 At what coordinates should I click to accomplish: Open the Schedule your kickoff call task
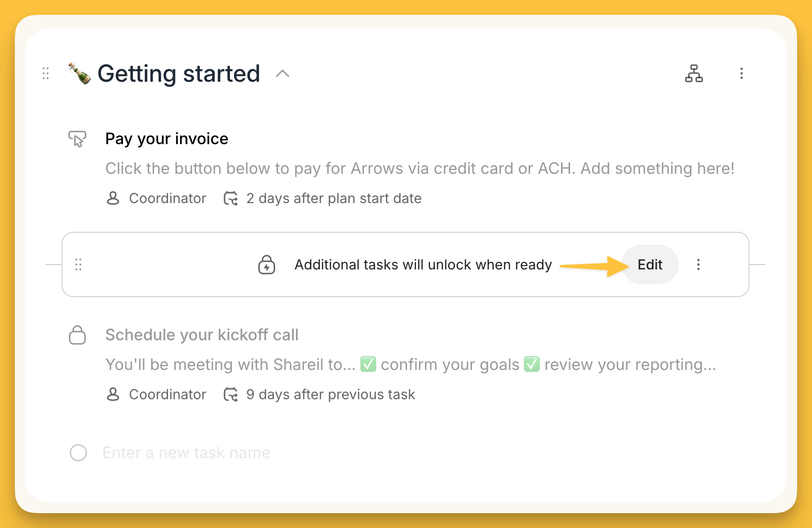click(202, 335)
